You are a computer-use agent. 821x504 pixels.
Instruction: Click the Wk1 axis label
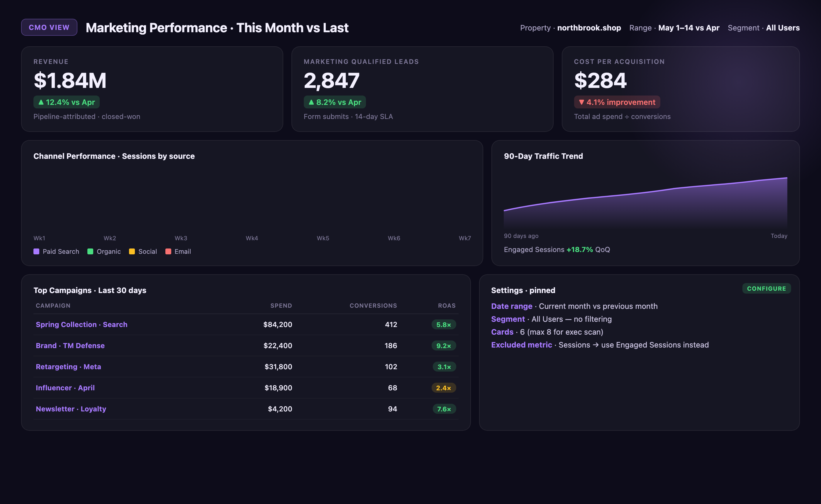point(39,238)
